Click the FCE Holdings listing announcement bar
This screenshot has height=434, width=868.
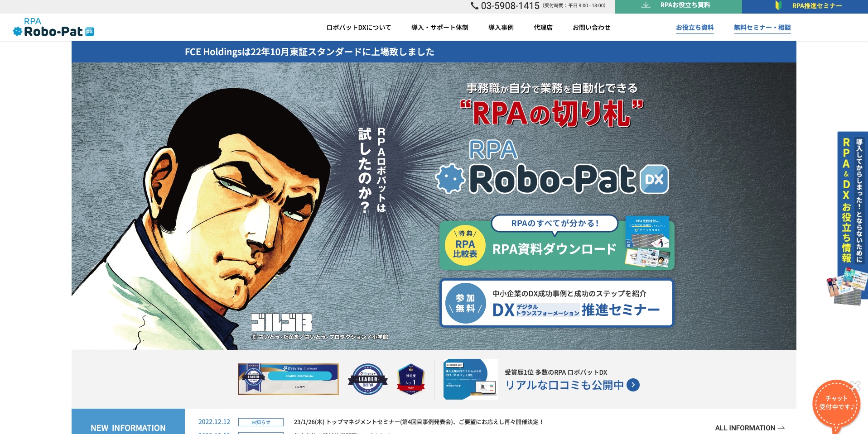pyautogui.click(x=434, y=52)
